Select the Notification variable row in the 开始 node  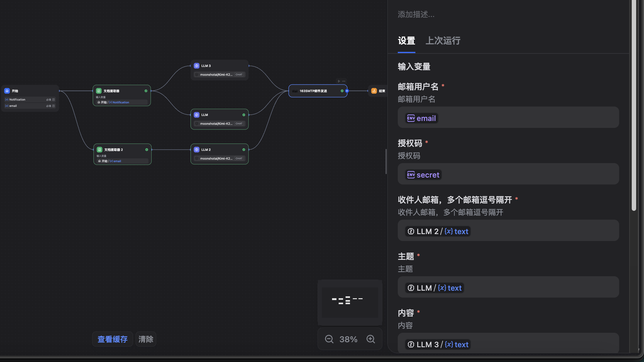pyautogui.click(x=30, y=100)
